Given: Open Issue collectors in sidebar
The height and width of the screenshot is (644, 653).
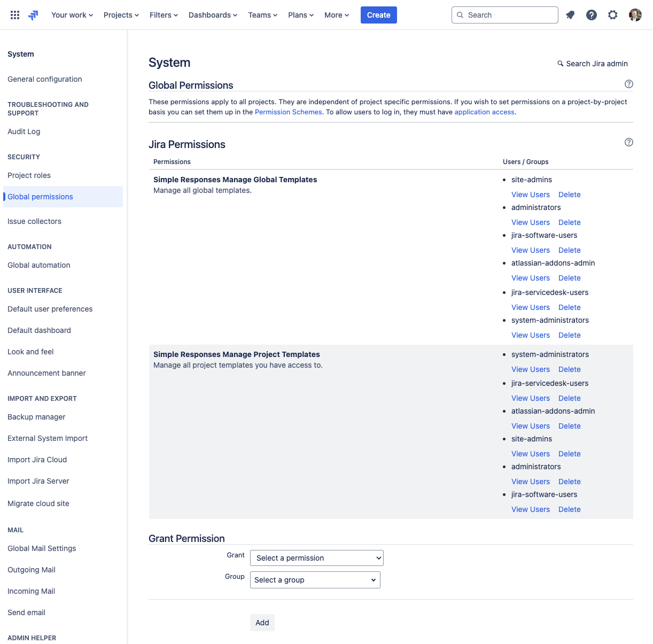Looking at the screenshot, I should click(35, 221).
